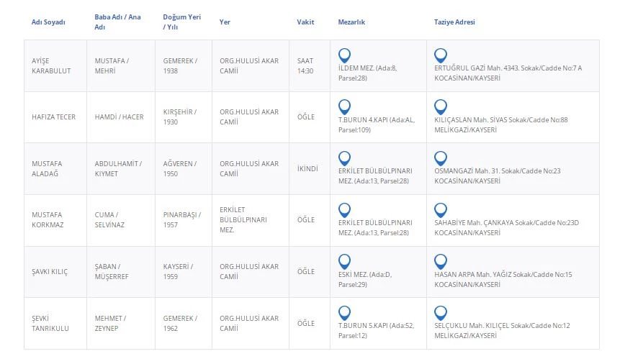
Task: Click the Vakit column header
Action: point(305,22)
